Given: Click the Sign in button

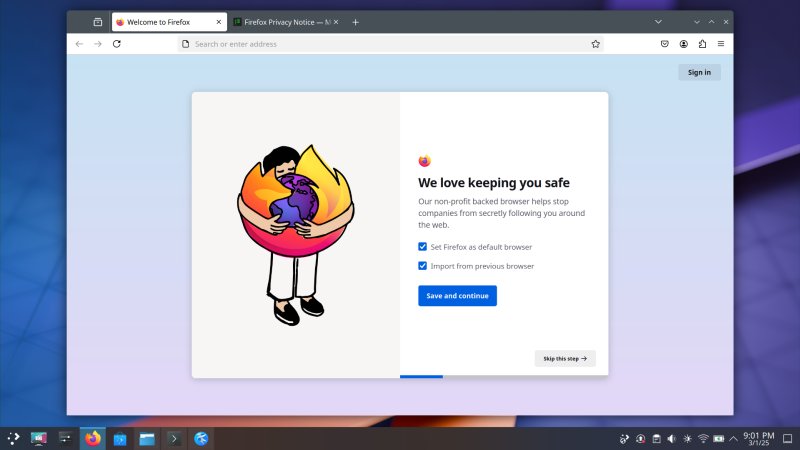Looking at the screenshot, I should click(699, 72).
